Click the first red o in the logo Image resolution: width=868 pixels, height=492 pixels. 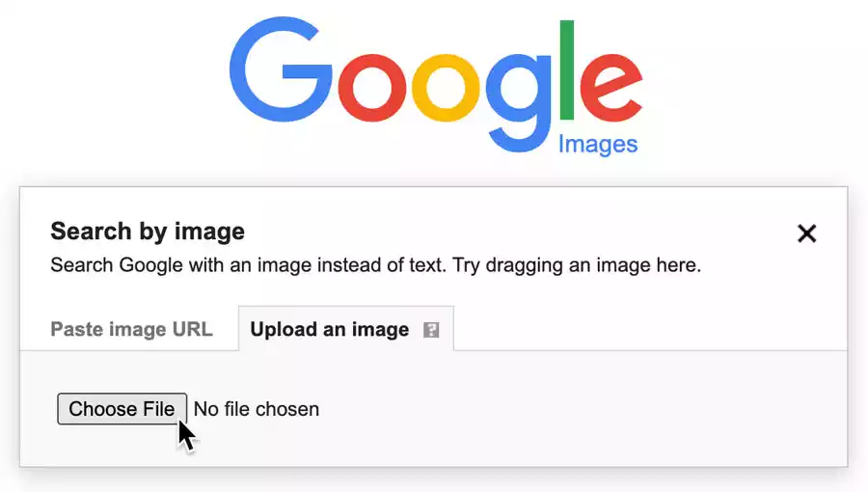coord(372,87)
